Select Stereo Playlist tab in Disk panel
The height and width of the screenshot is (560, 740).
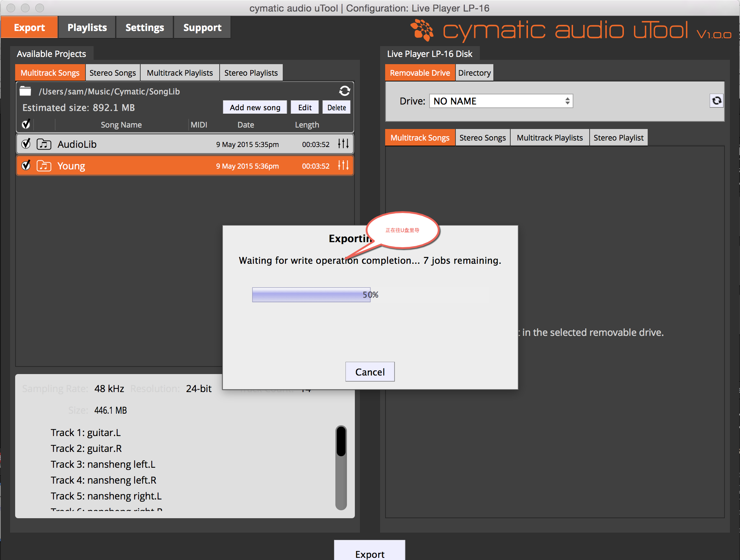pos(618,138)
